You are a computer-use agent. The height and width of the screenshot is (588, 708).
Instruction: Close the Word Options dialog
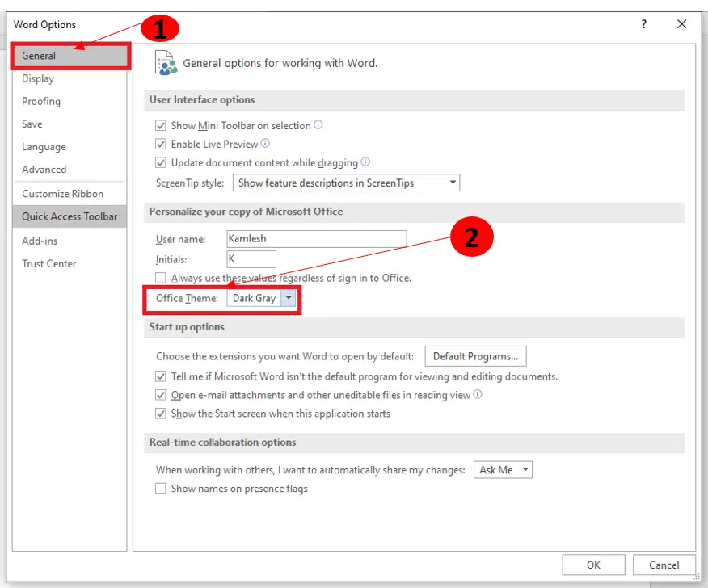(x=682, y=24)
